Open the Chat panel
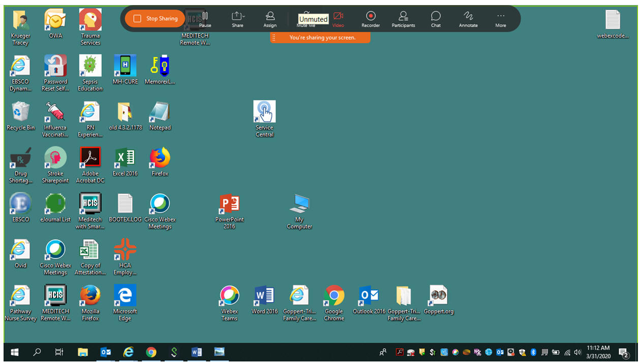Screen dimensions: 640x364 436,19
